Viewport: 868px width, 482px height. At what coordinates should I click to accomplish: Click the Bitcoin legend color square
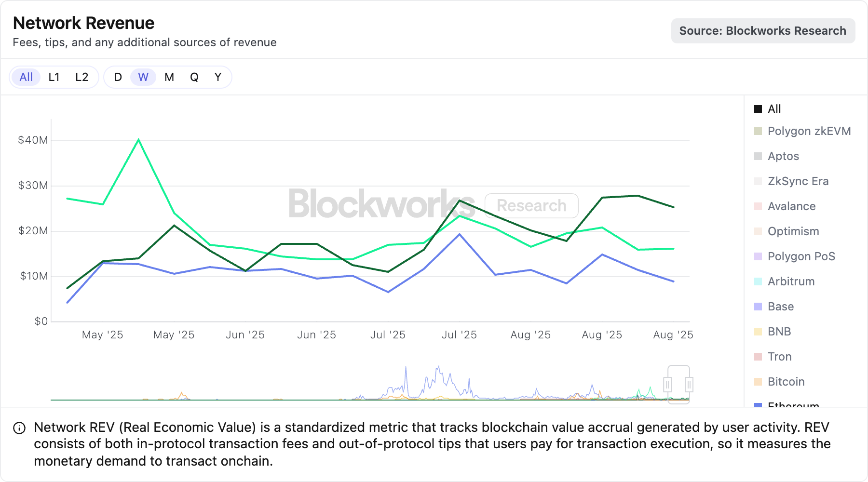758,382
